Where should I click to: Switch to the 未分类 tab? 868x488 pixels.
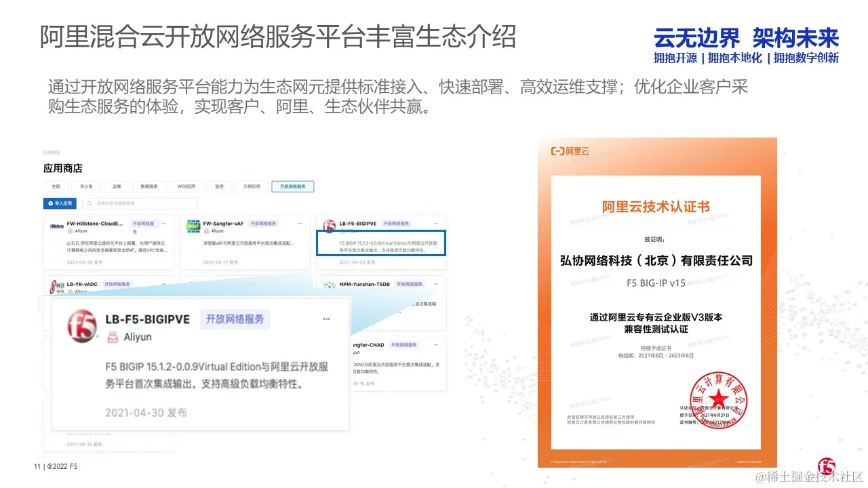(x=86, y=186)
